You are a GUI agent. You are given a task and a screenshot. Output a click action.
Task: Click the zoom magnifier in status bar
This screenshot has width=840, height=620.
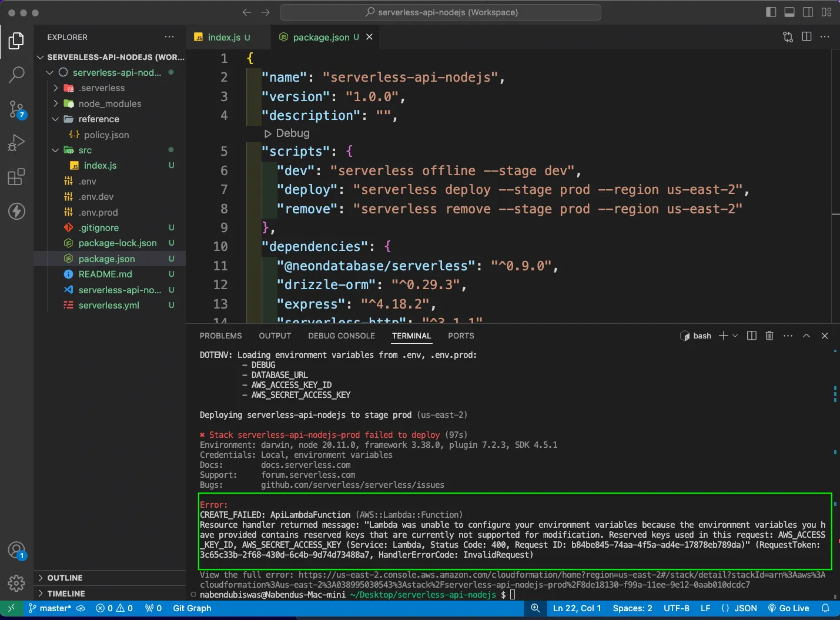(x=536, y=608)
